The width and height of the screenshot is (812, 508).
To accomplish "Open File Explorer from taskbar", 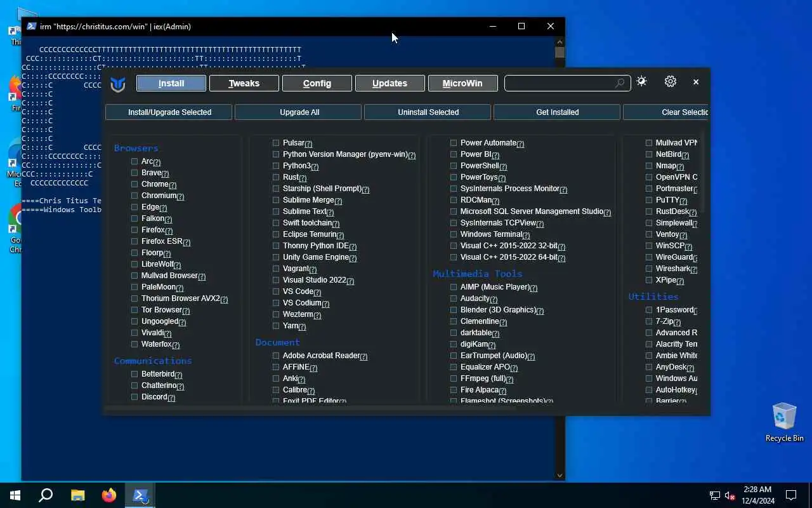I will click(77, 495).
